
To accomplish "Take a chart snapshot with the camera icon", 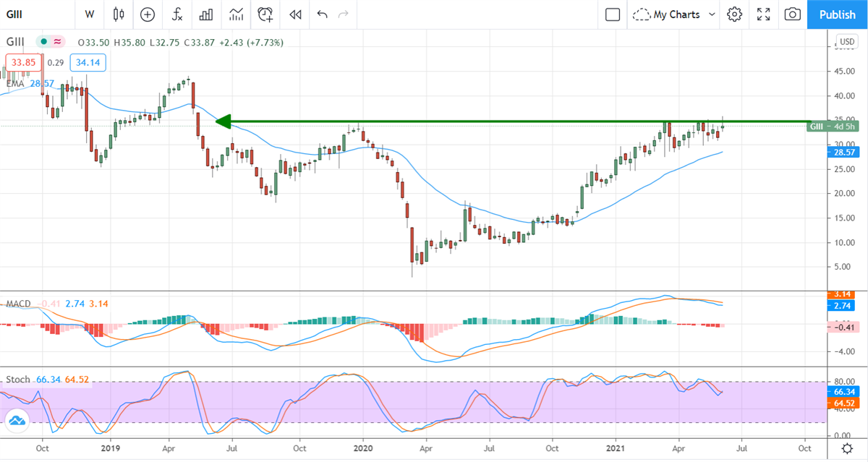I will tap(793, 14).
